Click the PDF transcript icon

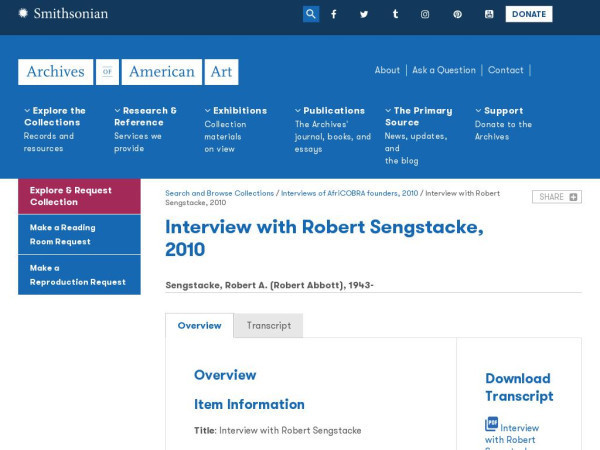click(x=491, y=424)
